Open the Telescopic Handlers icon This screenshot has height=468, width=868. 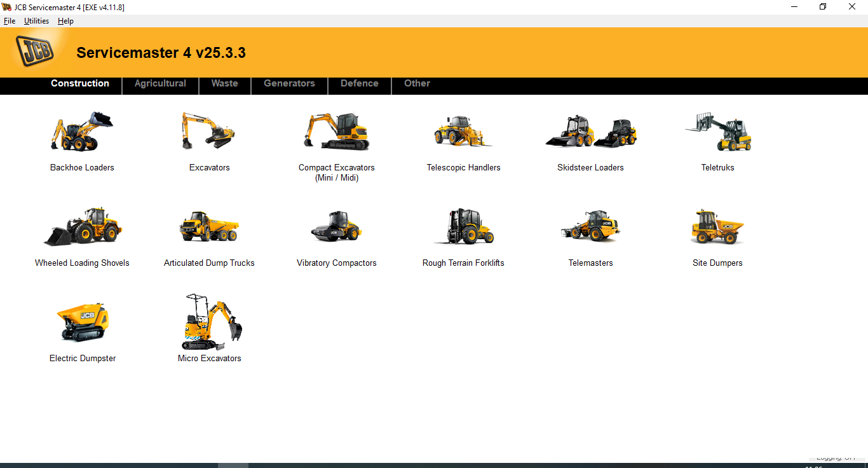pos(463,132)
